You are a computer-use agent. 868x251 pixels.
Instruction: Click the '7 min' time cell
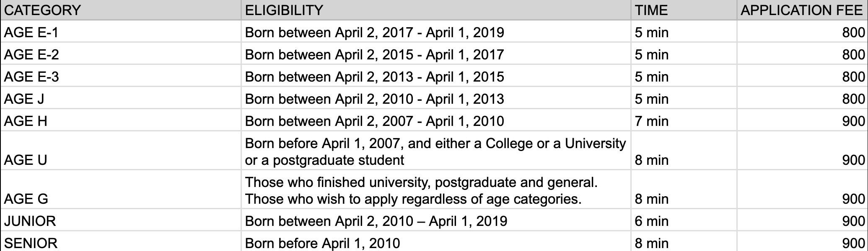tap(684, 120)
